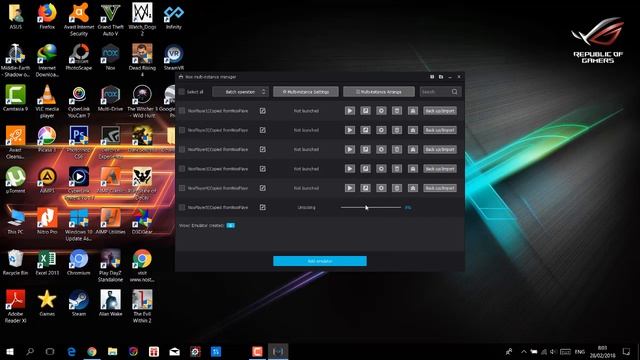The width and height of the screenshot is (640, 360).
Task: Check the second instance row checkbox
Action: coord(182,130)
